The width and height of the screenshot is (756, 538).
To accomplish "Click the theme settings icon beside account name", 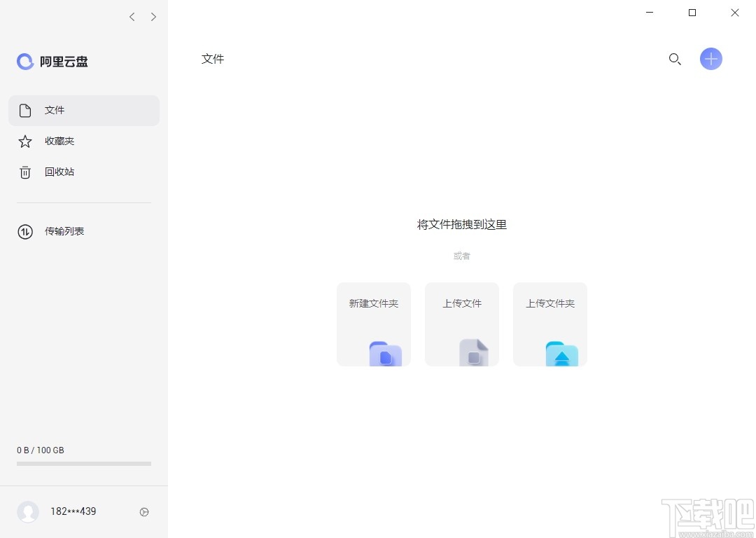I will (144, 512).
